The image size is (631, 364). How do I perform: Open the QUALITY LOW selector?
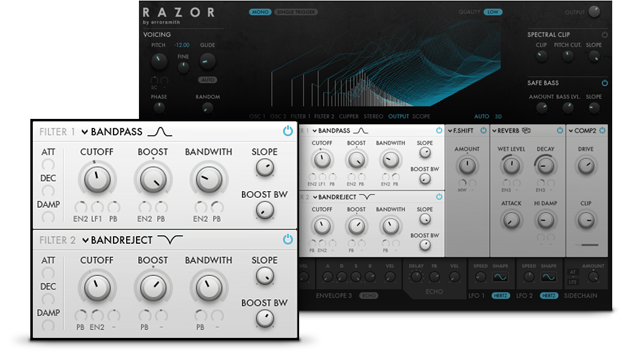pyautogui.click(x=493, y=12)
